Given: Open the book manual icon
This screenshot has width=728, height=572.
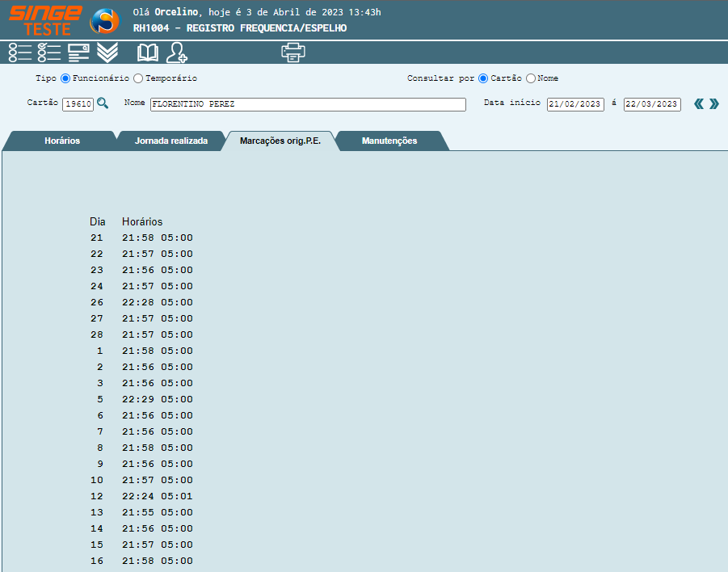Looking at the screenshot, I should (148, 53).
